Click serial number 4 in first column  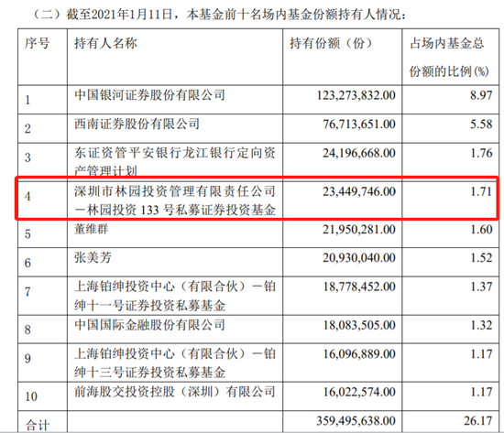click(x=27, y=196)
